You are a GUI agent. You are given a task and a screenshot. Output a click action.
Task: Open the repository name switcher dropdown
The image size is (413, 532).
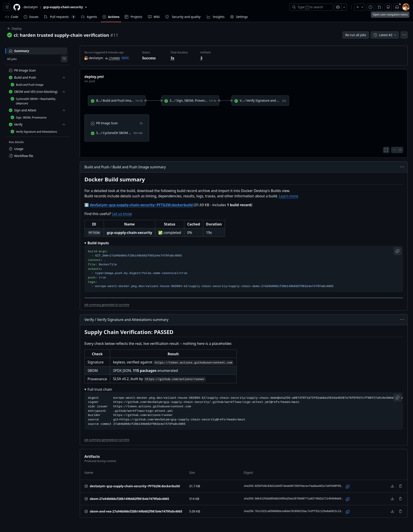pyautogui.click(x=86, y=7)
